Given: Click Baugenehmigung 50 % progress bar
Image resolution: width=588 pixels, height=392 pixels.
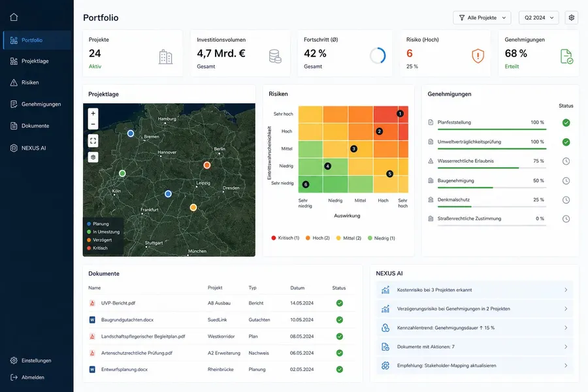Looking at the screenshot, I should point(491,188).
